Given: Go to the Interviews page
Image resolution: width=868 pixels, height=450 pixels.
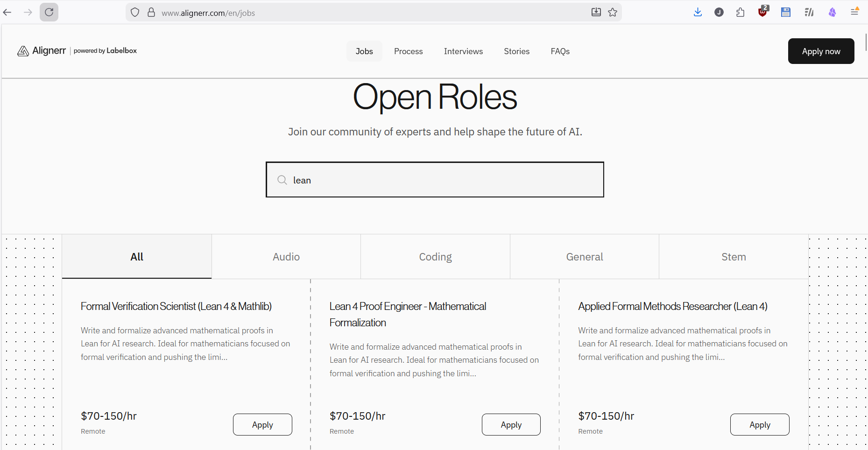Looking at the screenshot, I should (463, 51).
